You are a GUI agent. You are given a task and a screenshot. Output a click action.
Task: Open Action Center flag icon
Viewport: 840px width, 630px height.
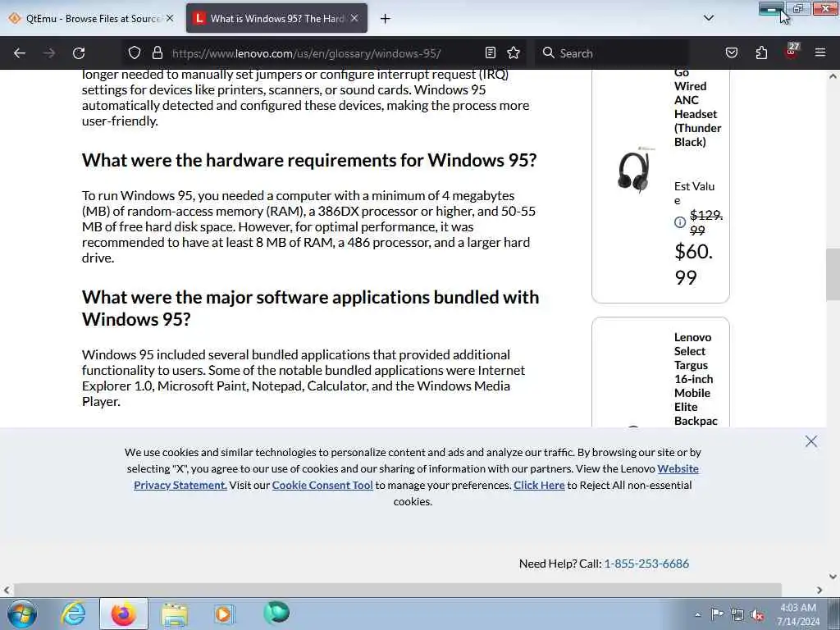pos(717,614)
